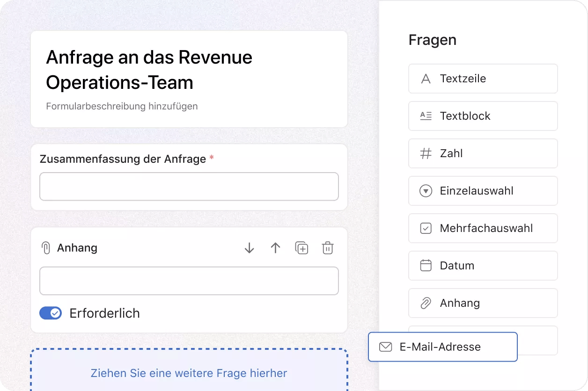The height and width of the screenshot is (391, 588).
Task: Click the Zusammenfassung der Anfrage input field
Action: point(189,187)
